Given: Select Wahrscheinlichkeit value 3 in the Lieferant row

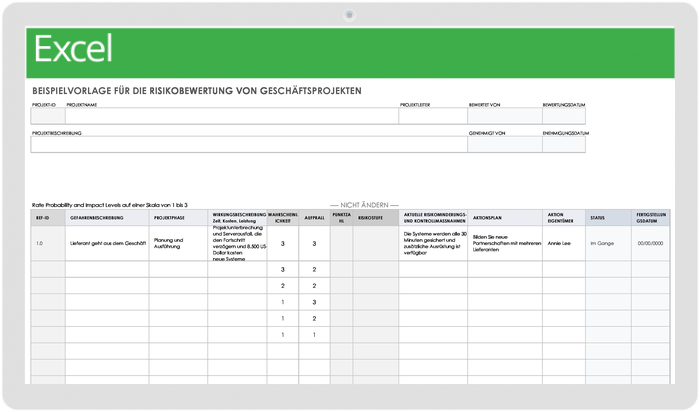Looking at the screenshot, I should pyautogui.click(x=283, y=243).
